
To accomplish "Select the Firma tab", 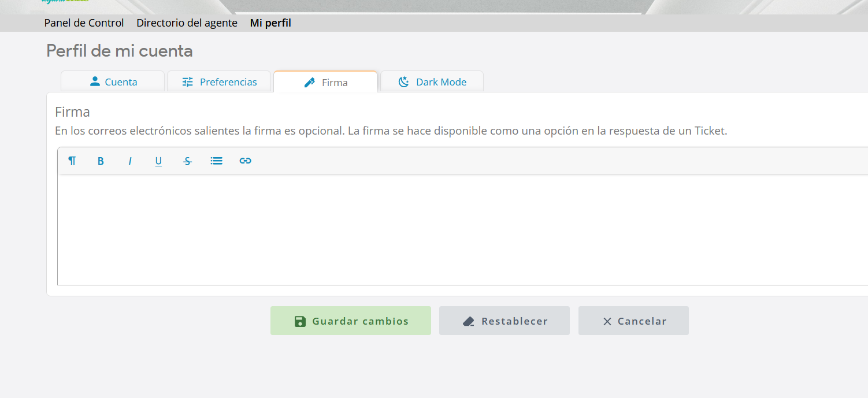I will click(x=325, y=82).
